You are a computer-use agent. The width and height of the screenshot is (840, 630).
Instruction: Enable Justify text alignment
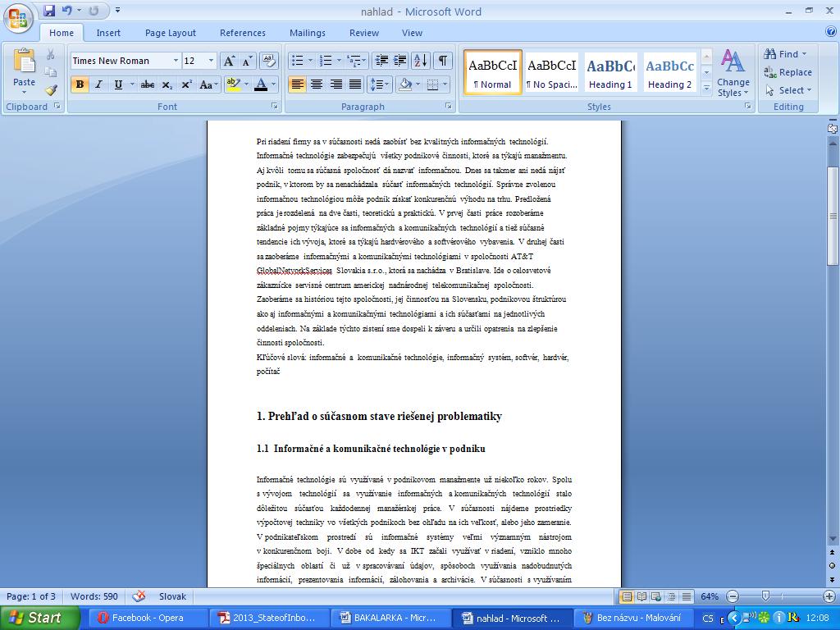(355, 84)
